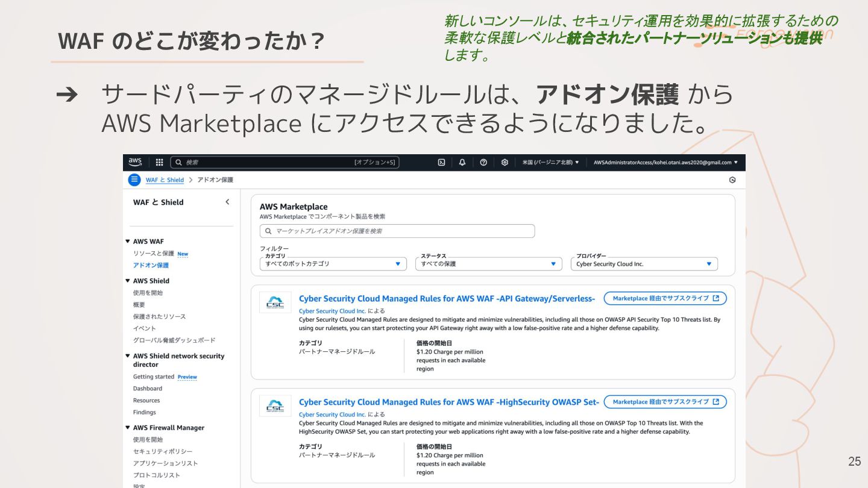This screenshot has height=488, width=868.
Task: Toggle the blue hamburger navigation icon
Action: (x=134, y=180)
